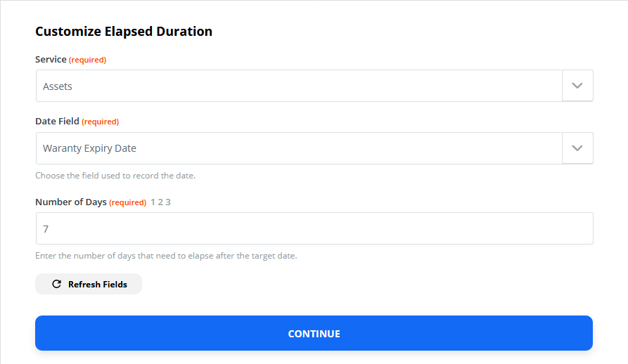This screenshot has height=364, width=628.
Task: Click the Date Field label
Action: pos(57,121)
